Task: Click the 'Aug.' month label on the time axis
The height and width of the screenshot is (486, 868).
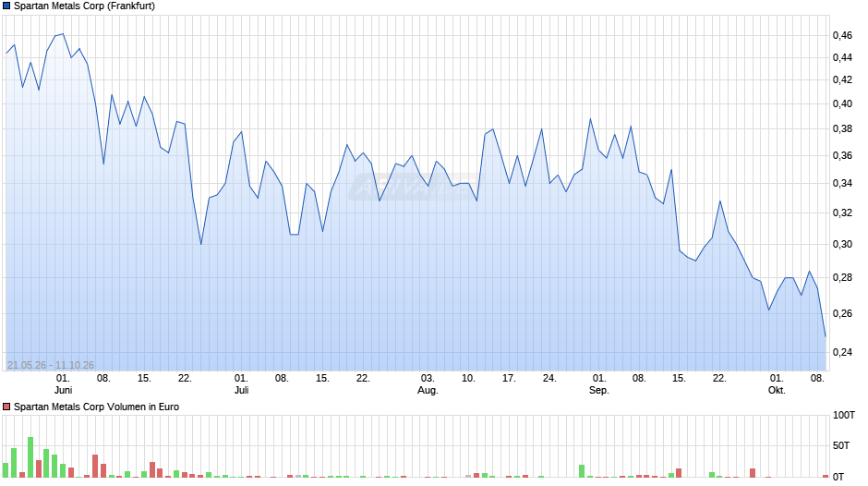Action: [x=428, y=390]
